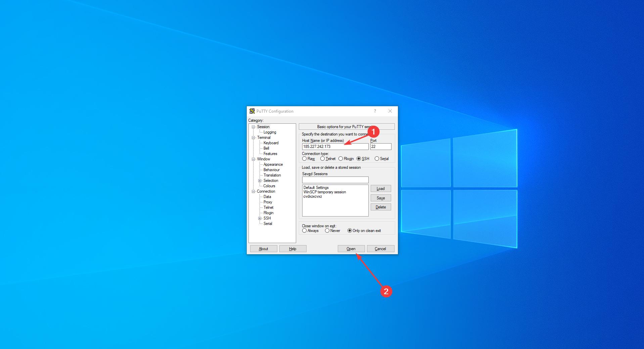Click the Cancel button
This screenshot has width=644, height=349.
coord(380,249)
